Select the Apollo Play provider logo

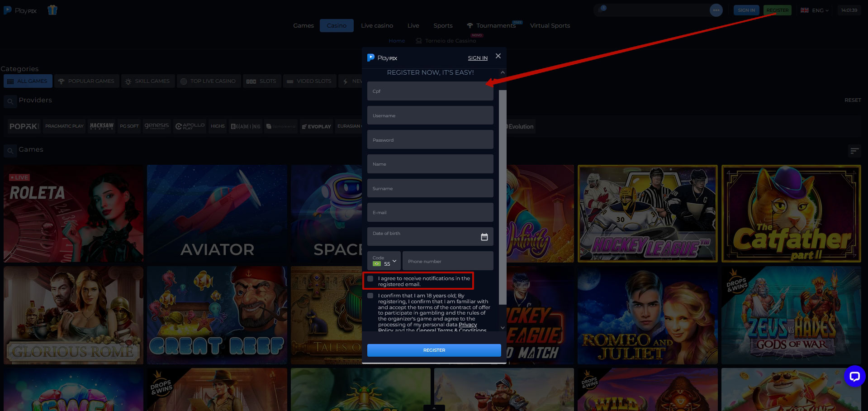point(190,126)
